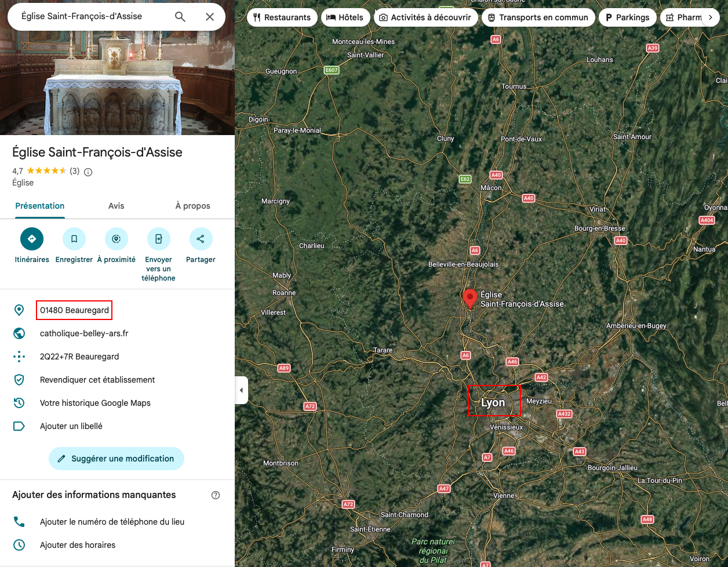Click the shield icon for Revendiquer cet établissement
Screen dimensions: 728x567
[x=19, y=380]
